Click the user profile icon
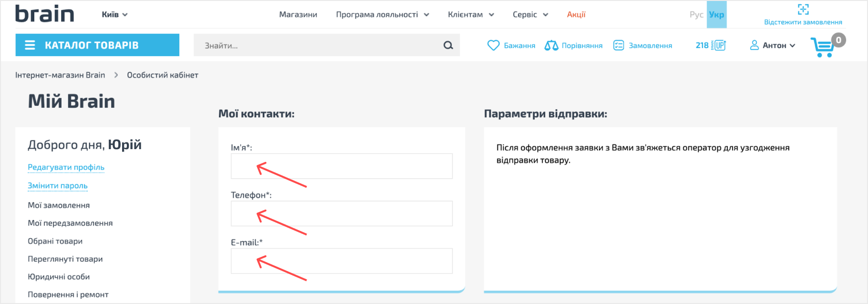This screenshot has height=304, width=868. click(x=754, y=45)
